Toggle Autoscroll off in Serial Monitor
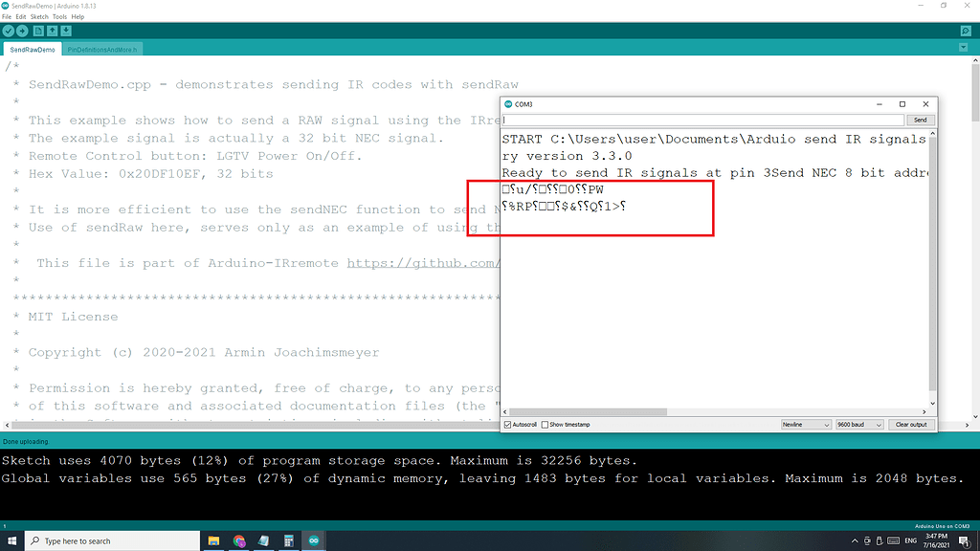Screen dimensions: 980x551 507,424
